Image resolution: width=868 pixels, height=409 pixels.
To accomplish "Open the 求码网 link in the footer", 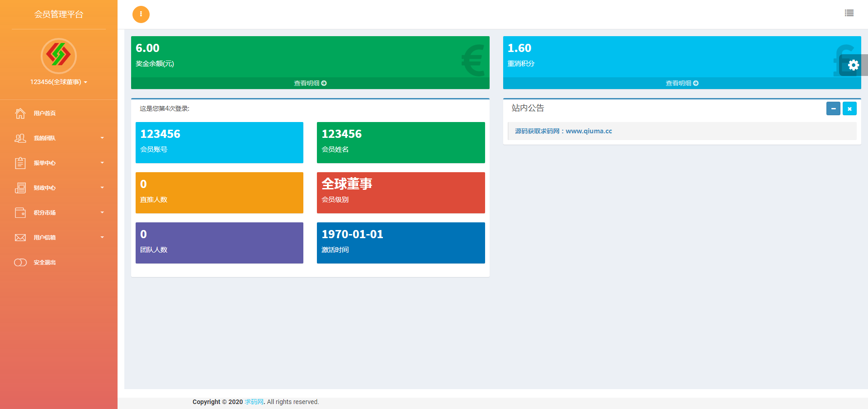I will click(254, 402).
